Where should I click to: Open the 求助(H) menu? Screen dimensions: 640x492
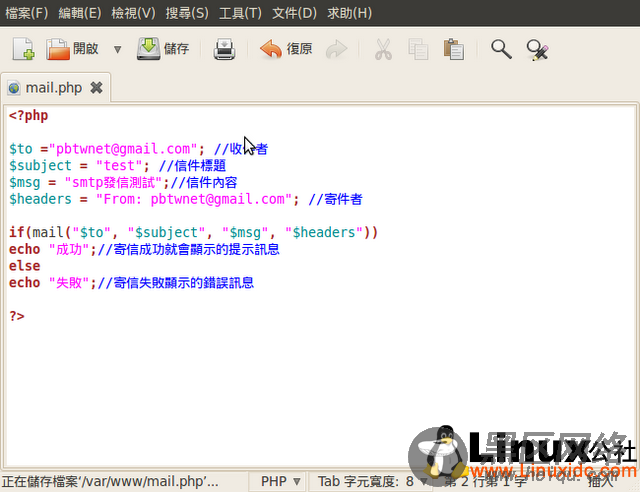(x=349, y=13)
